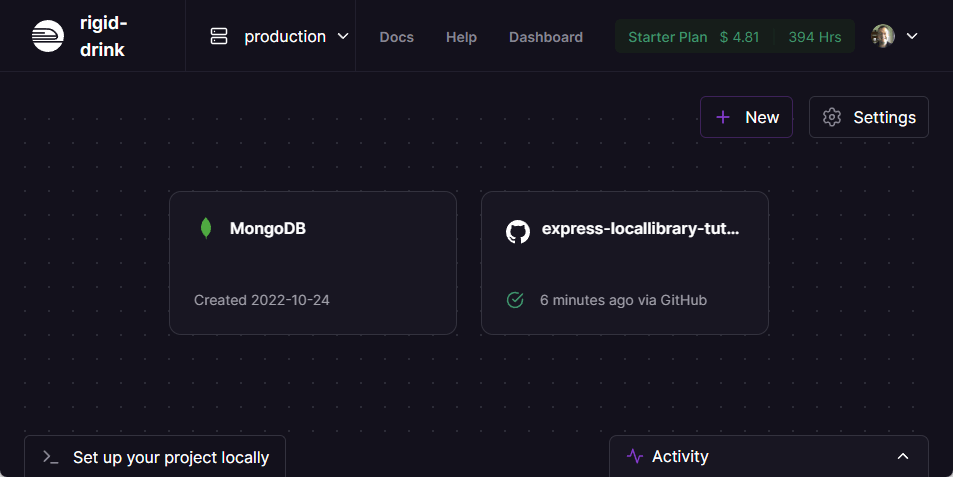Click the GitHub octocat icon
This screenshot has width=953, height=477.
[x=517, y=232]
